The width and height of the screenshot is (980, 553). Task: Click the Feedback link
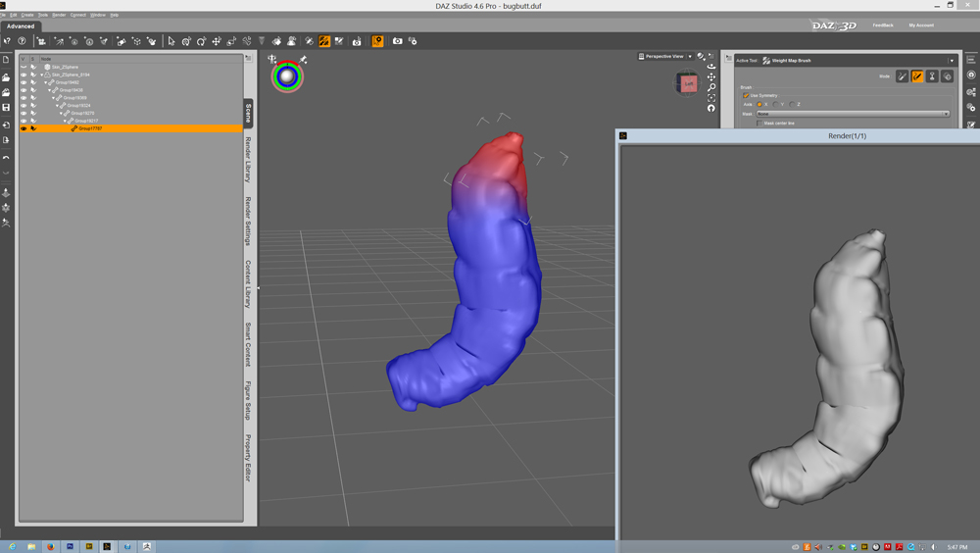883,25
